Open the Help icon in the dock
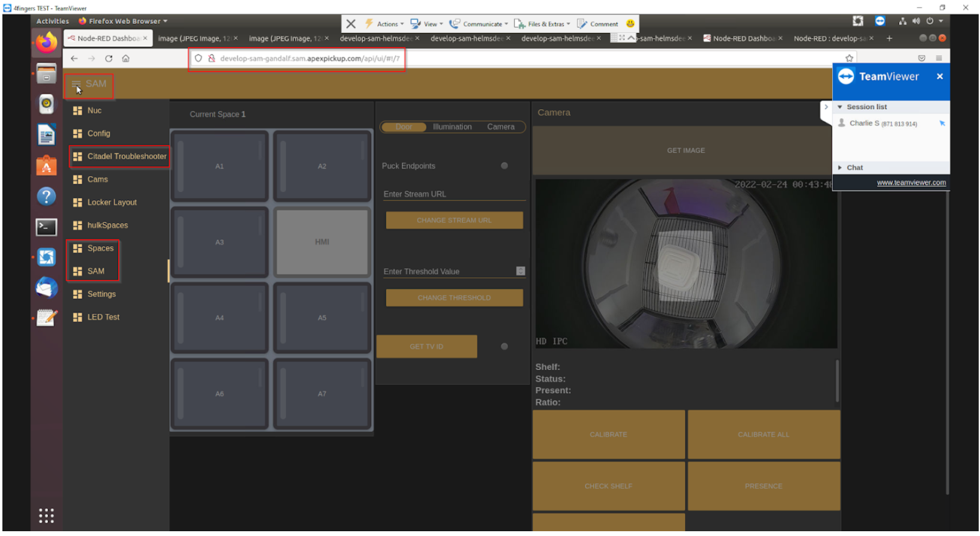The image size is (980, 536). (46, 197)
